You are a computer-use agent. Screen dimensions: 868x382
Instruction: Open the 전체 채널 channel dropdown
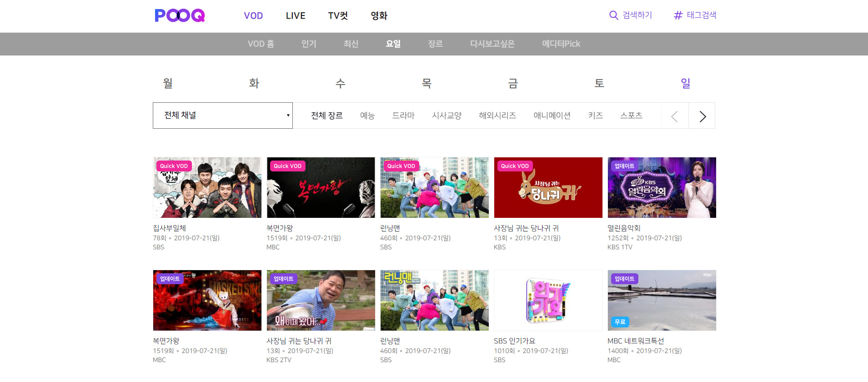tap(223, 116)
